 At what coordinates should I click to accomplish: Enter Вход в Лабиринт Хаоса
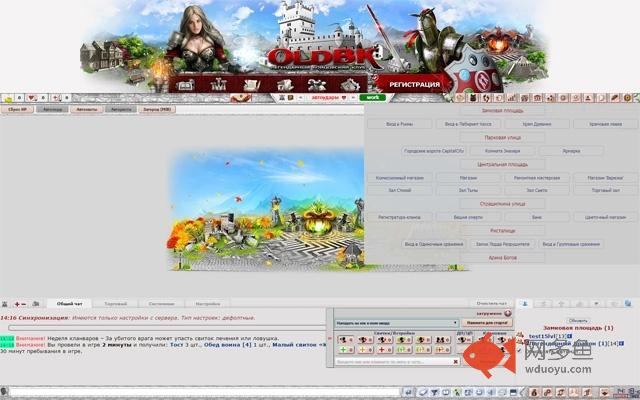click(x=468, y=124)
